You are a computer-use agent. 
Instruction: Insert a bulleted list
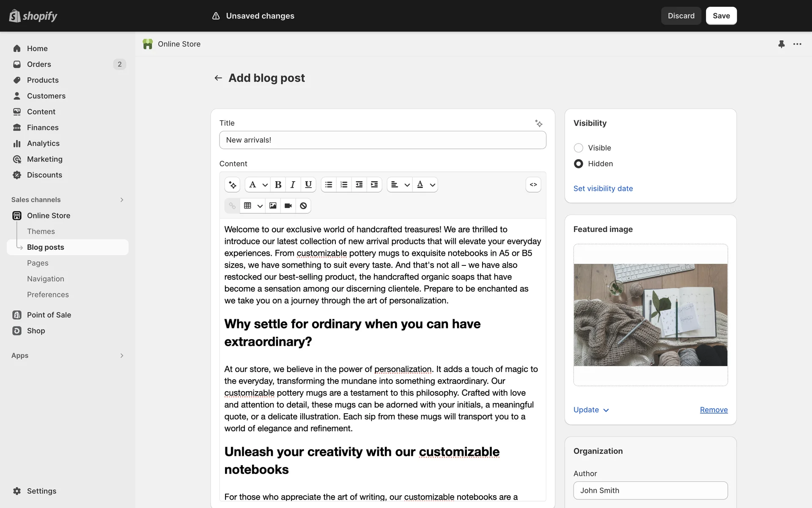(329, 185)
